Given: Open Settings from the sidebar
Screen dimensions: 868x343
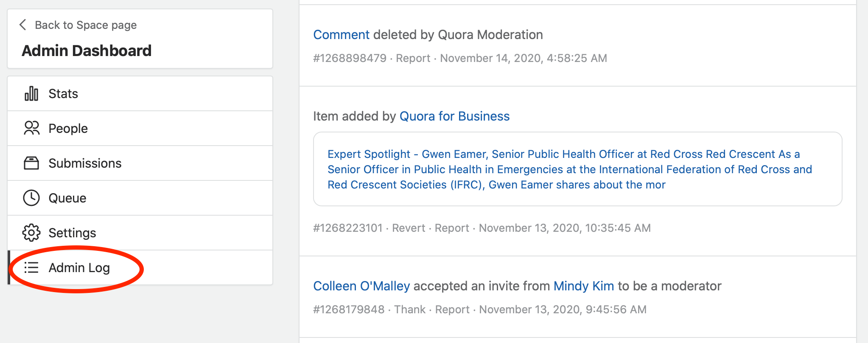Looking at the screenshot, I should [140, 233].
